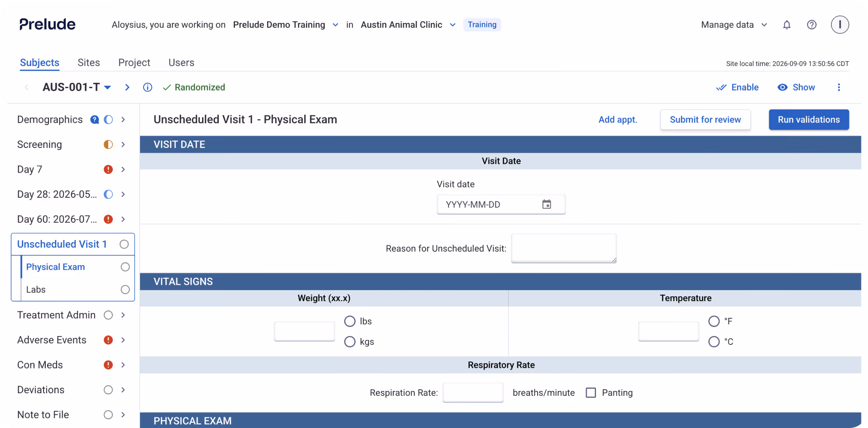This screenshot has height=428, width=868.
Task: Select the kgs weight unit
Action: [x=350, y=342]
